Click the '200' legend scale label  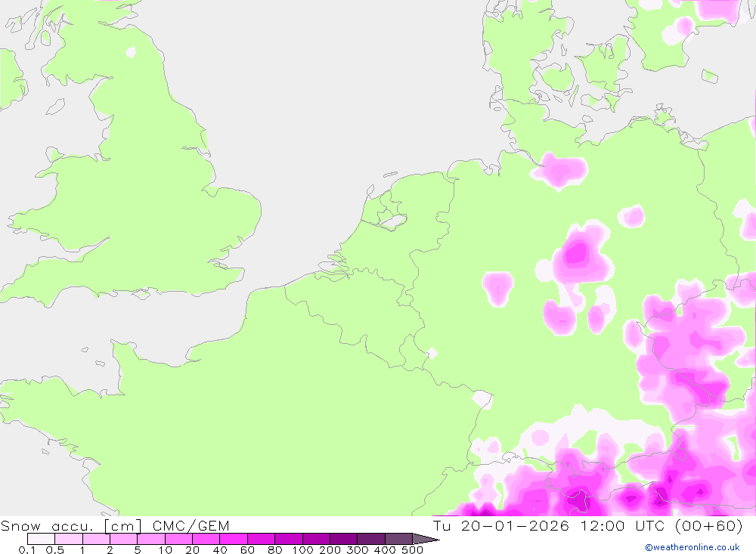[x=330, y=549]
